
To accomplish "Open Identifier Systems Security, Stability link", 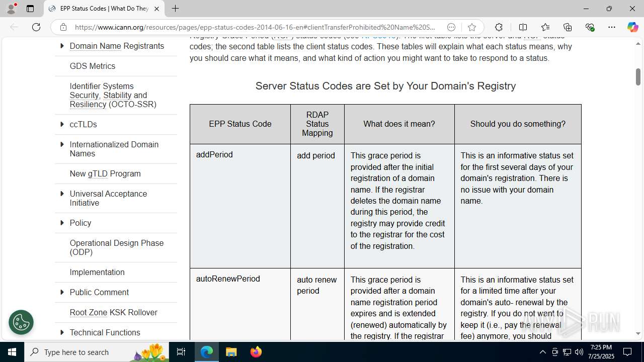I will pyautogui.click(x=113, y=95).
